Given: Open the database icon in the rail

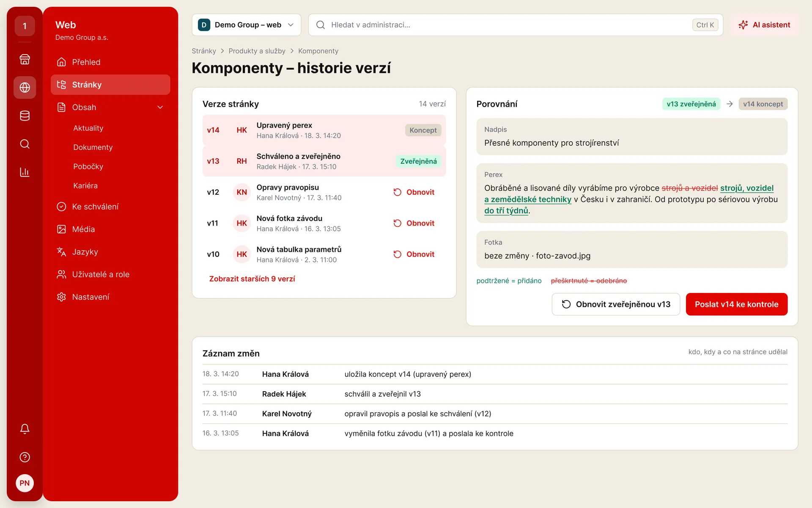Looking at the screenshot, I should 25,116.
